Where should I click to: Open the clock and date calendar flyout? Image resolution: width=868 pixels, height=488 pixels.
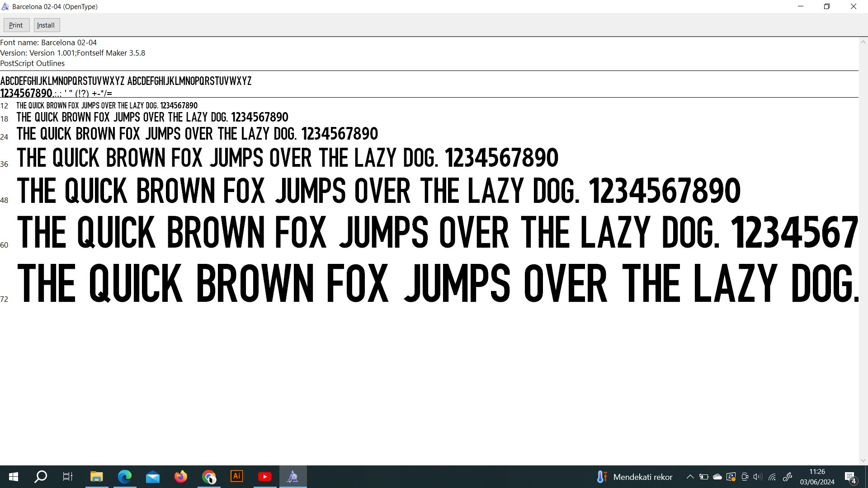[817, 477]
